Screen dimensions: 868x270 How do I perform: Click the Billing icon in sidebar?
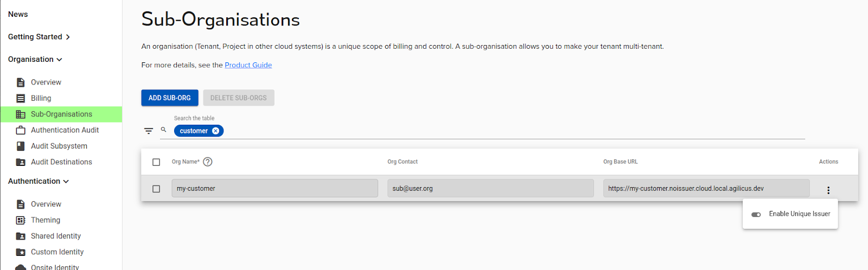point(21,98)
